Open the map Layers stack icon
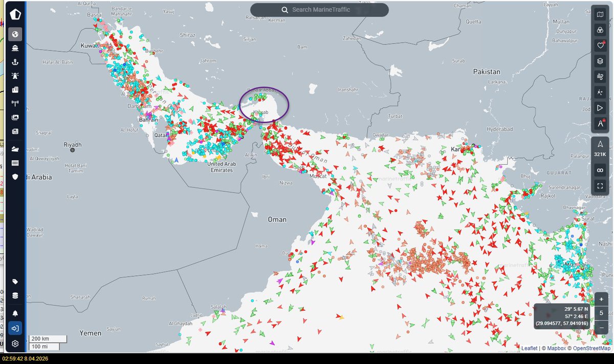614x364 pixels. [600, 61]
